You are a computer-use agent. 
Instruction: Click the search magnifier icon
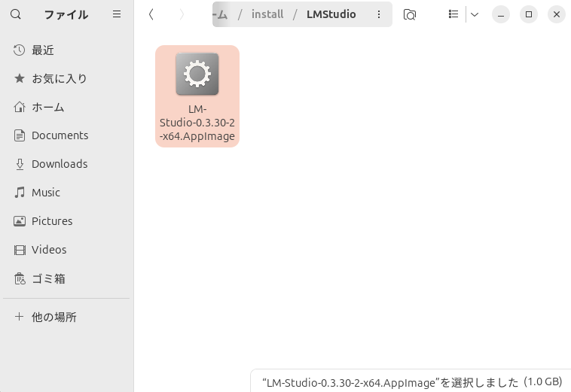click(16, 14)
